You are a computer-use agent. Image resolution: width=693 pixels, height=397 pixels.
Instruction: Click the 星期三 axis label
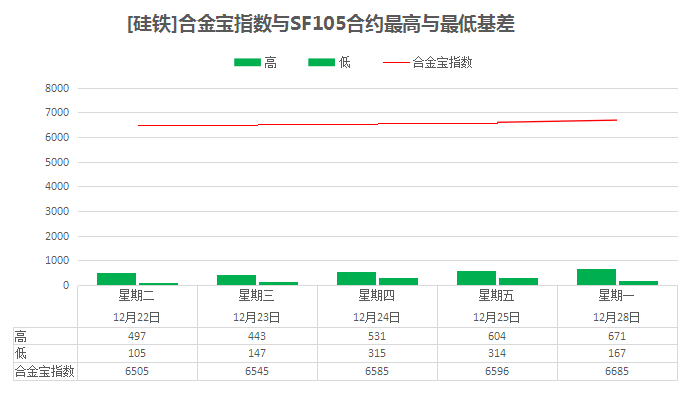point(257,295)
